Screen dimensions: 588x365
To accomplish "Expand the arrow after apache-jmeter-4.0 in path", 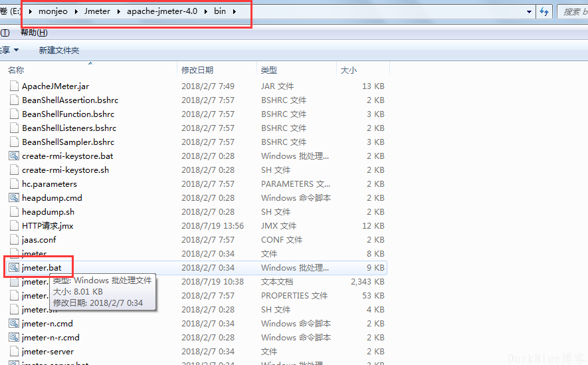I will pos(206,11).
